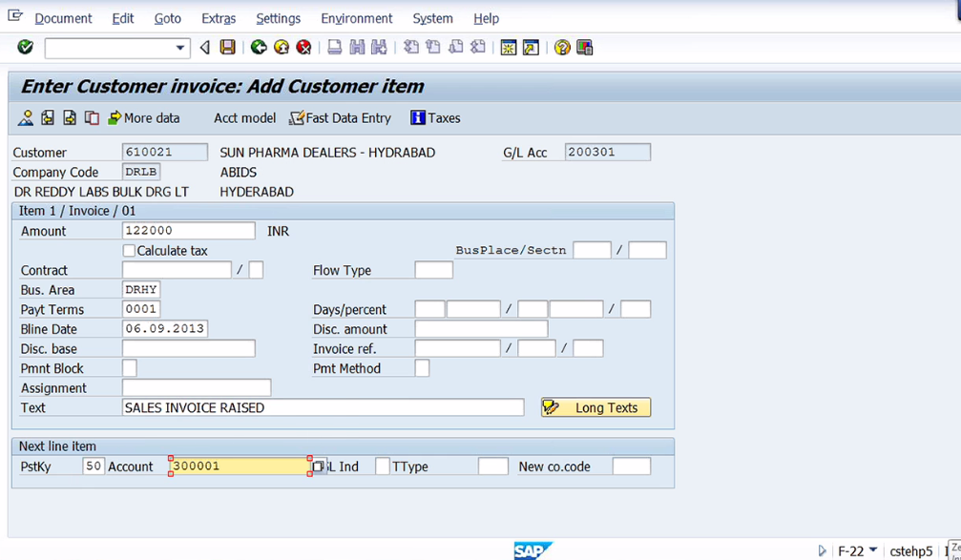Click the Pmt Method field
The height and width of the screenshot is (560, 961).
point(422,367)
